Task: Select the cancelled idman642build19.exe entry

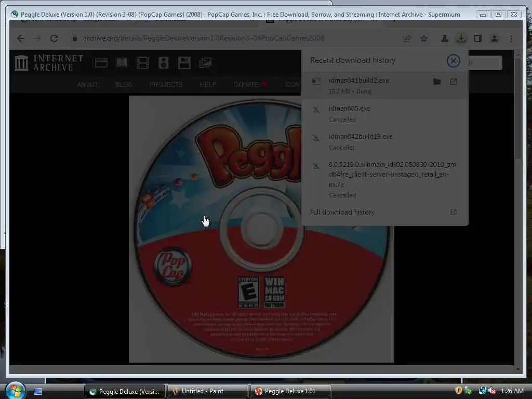Action: 384,142
